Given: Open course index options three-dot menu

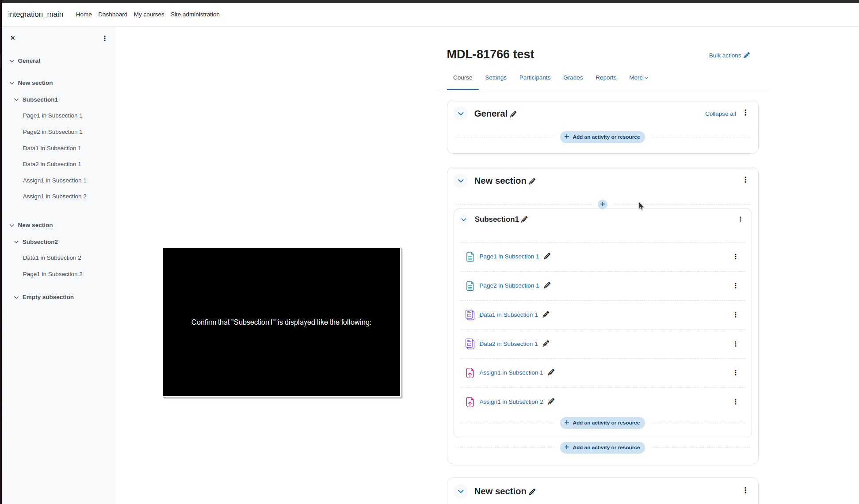Looking at the screenshot, I should coord(105,38).
